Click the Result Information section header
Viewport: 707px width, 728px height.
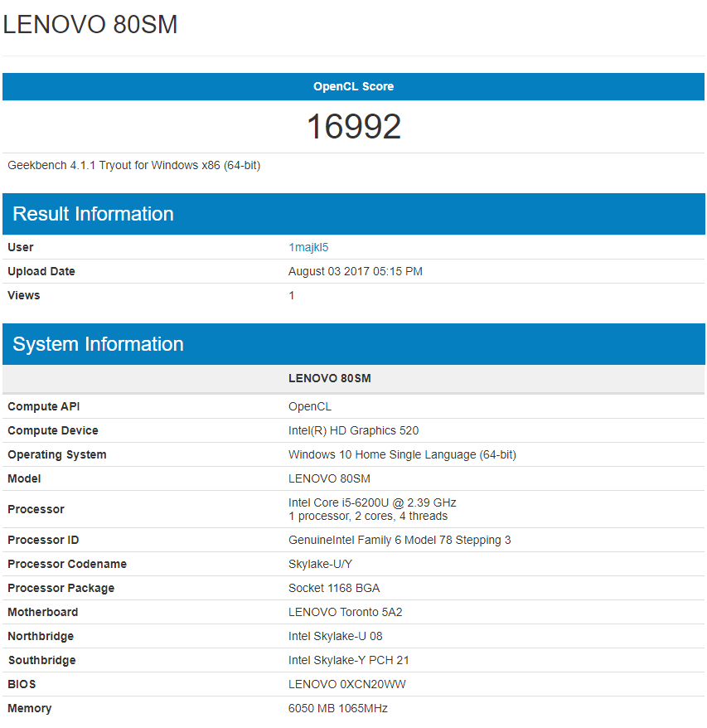[93, 214]
